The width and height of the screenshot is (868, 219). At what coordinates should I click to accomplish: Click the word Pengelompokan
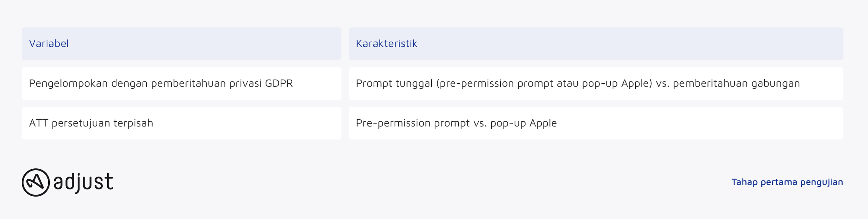click(x=68, y=83)
